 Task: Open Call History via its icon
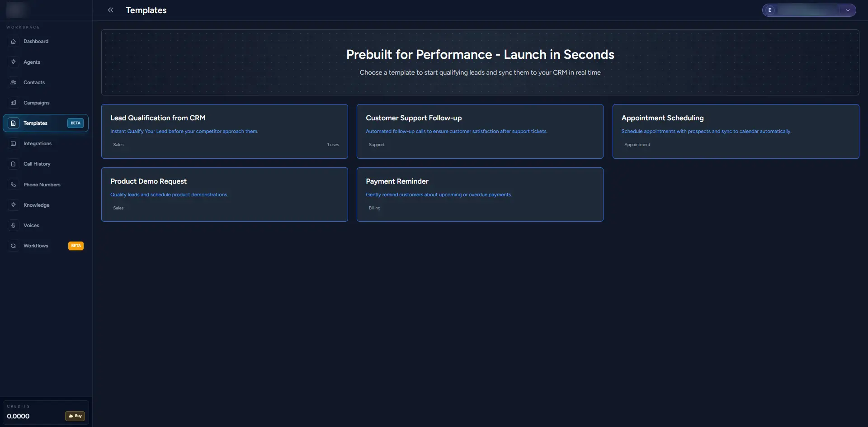coord(14,164)
